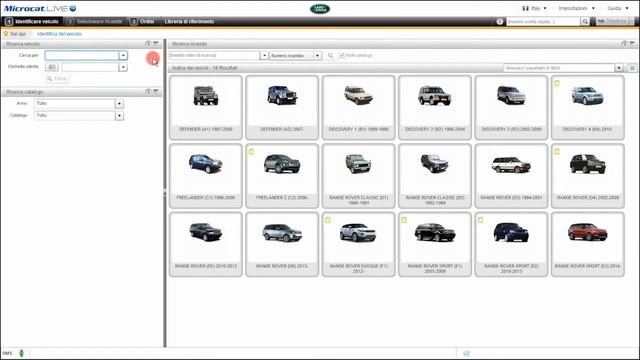Click the round info icon beside quick search

coord(500,22)
